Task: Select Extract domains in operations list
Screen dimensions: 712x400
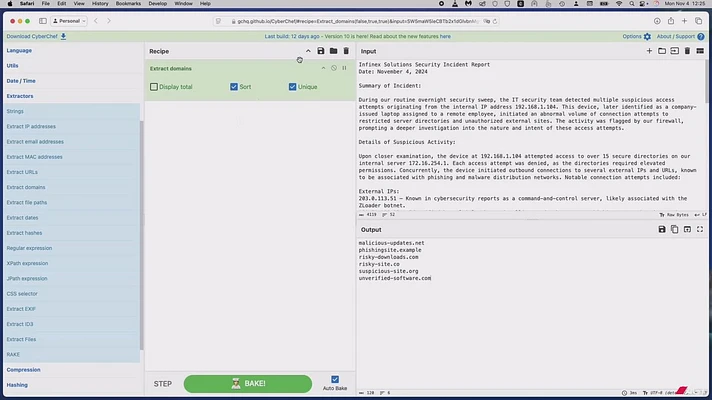Action: pos(72,187)
